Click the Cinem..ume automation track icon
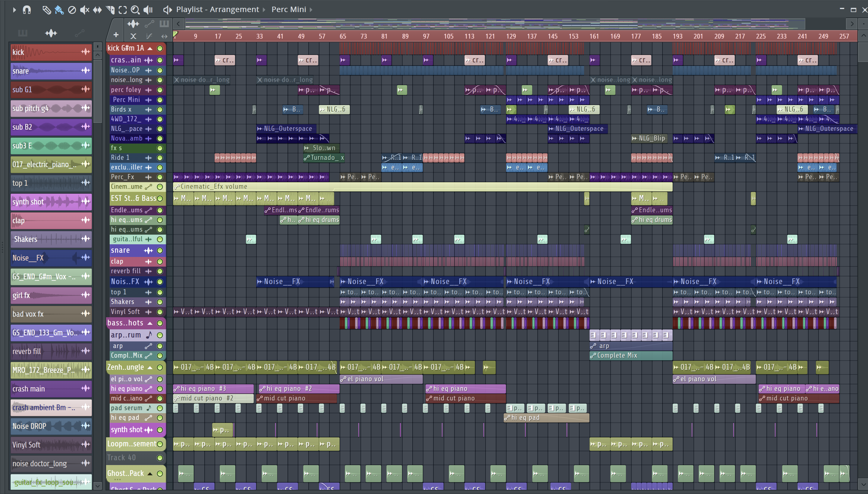The width and height of the screenshot is (868, 494). point(148,187)
